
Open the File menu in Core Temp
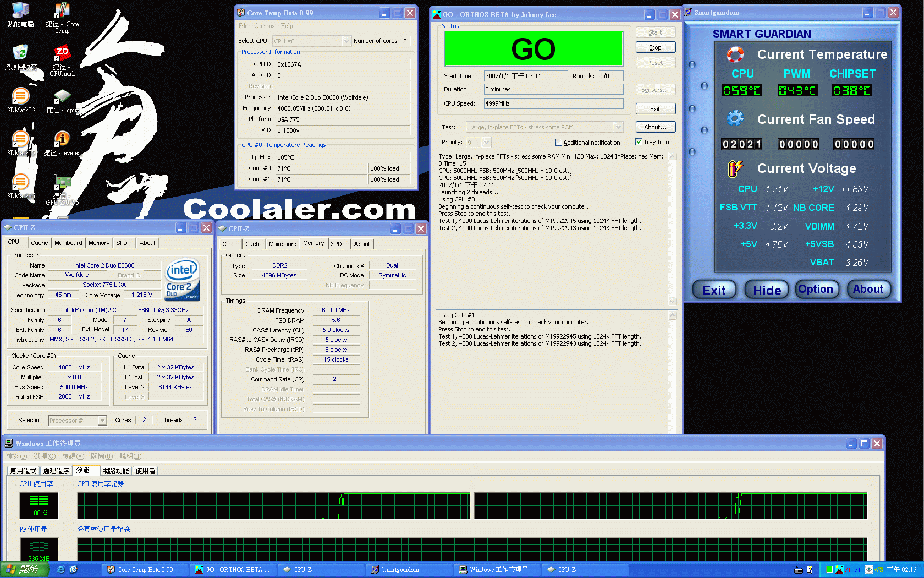pyautogui.click(x=243, y=26)
